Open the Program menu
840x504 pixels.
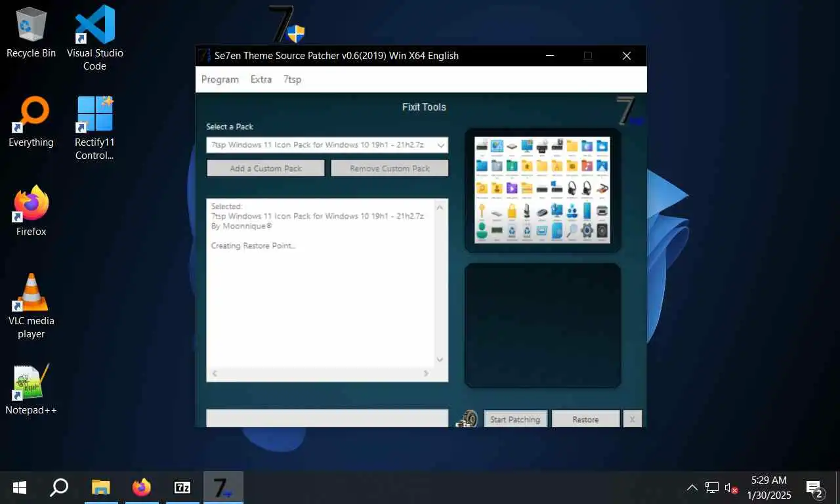tap(220, 79)
